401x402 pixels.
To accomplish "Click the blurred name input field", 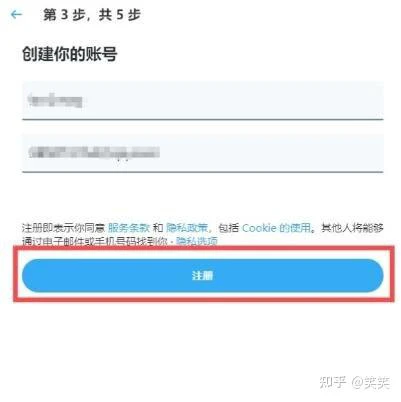I will [x=203, y=100].
